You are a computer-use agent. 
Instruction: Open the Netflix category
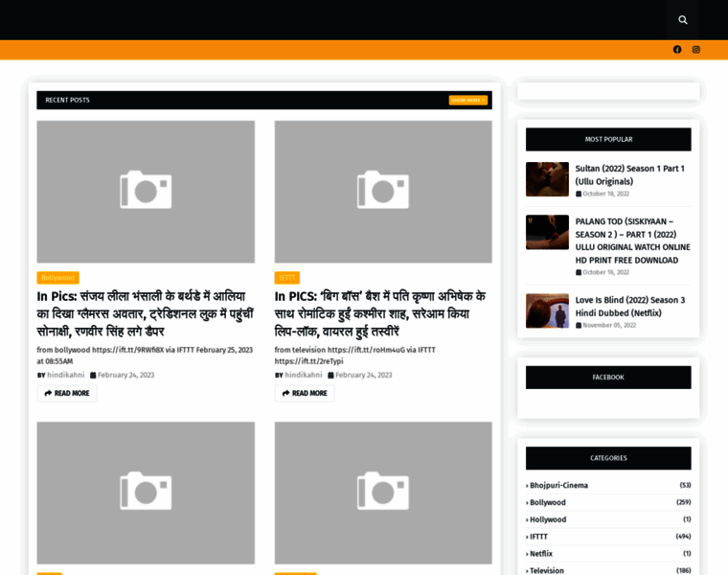[x=541, y=554]
